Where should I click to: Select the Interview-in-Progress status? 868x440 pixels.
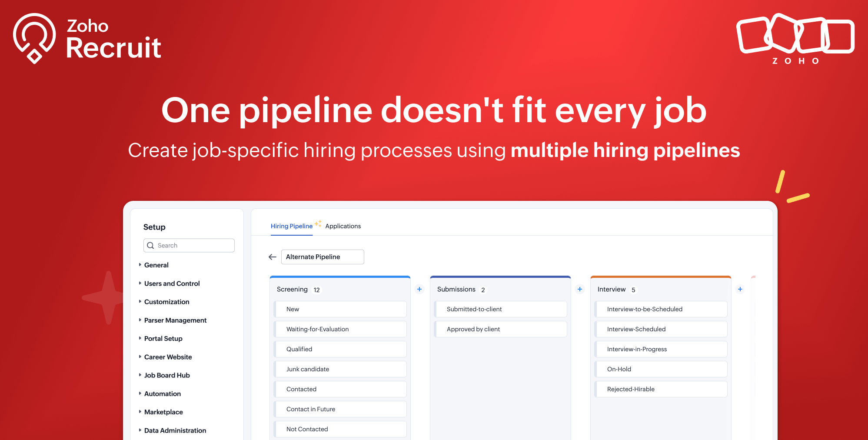click(x=661, y=349)
